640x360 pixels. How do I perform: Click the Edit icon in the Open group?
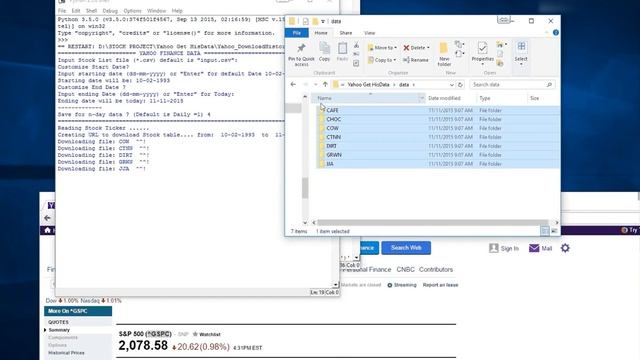point(500,54)
